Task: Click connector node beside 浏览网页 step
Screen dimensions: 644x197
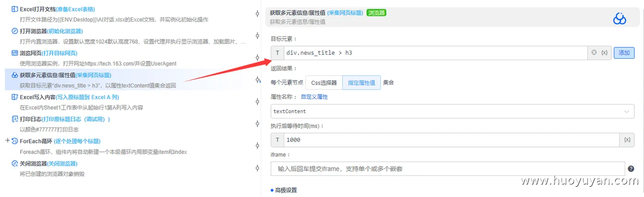Action: coord(258,57)
